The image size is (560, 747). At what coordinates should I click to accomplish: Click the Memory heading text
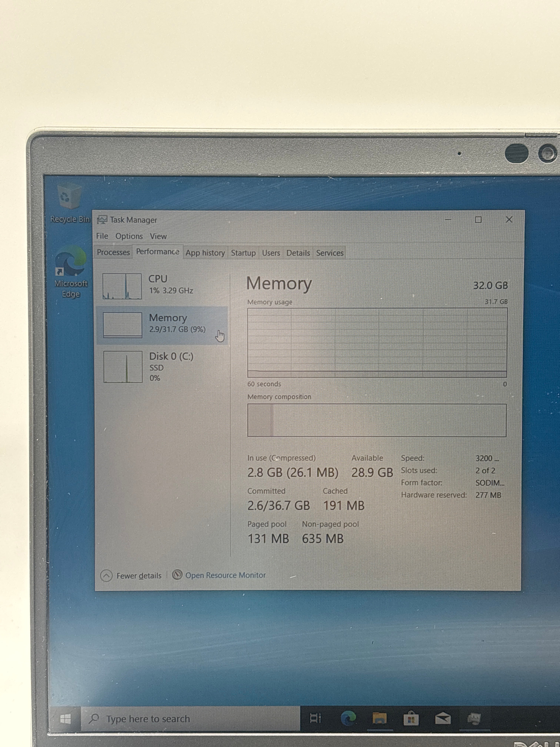coord(279,284)
